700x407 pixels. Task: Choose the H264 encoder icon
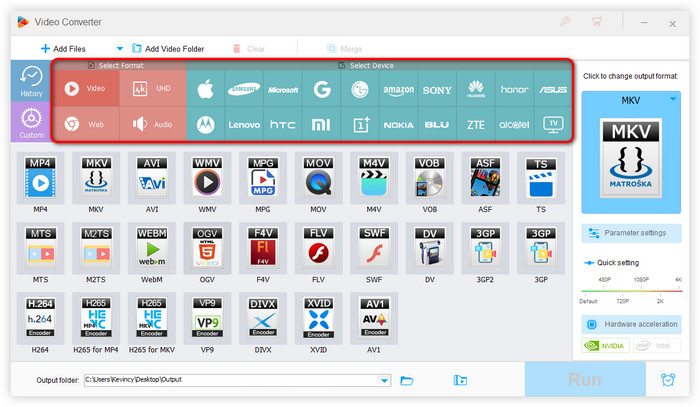pos(40,318)
